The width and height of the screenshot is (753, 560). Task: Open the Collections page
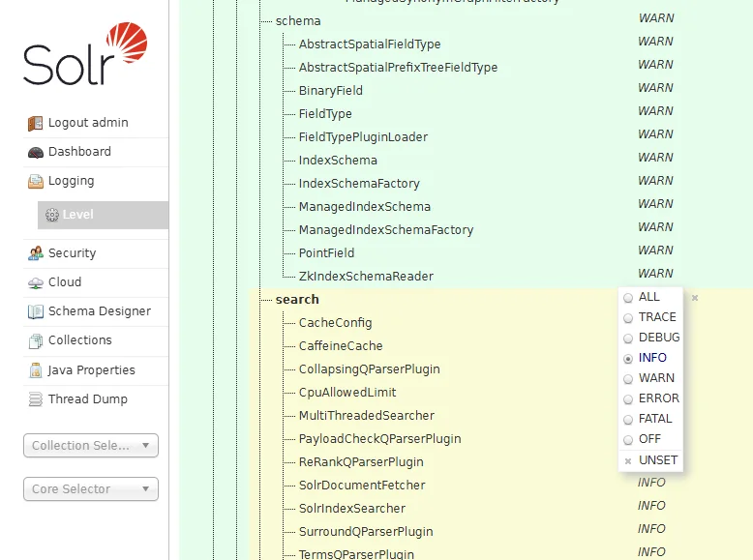pyautogui.click(x=80, y=339)
